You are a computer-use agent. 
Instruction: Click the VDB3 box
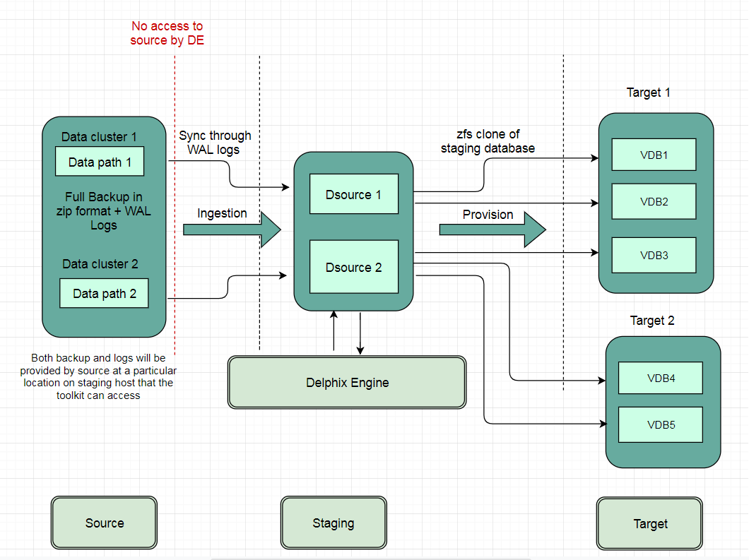654,256
